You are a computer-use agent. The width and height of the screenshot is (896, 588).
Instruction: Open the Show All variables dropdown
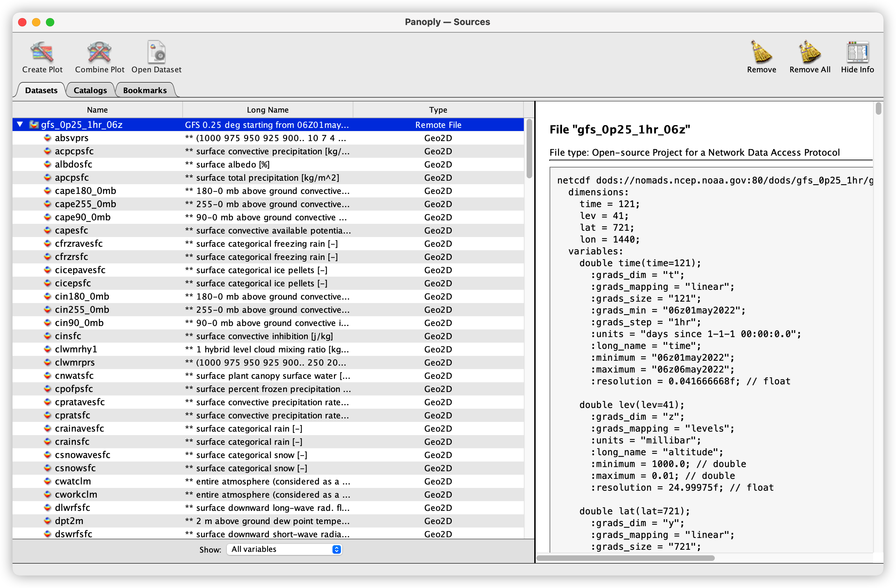[284, 549]
